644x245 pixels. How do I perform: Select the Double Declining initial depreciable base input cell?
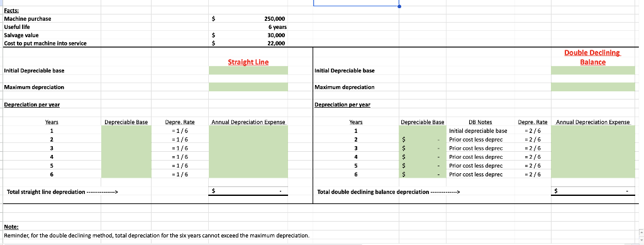(x=592, y=71)
